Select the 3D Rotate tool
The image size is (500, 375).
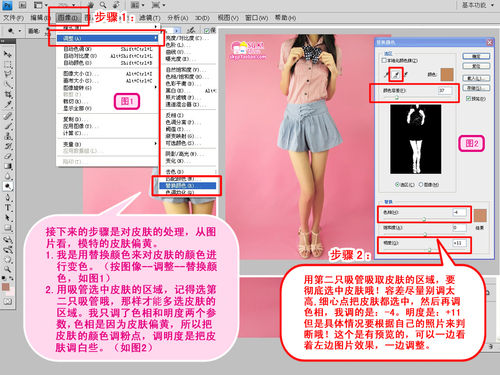point(7,239)
